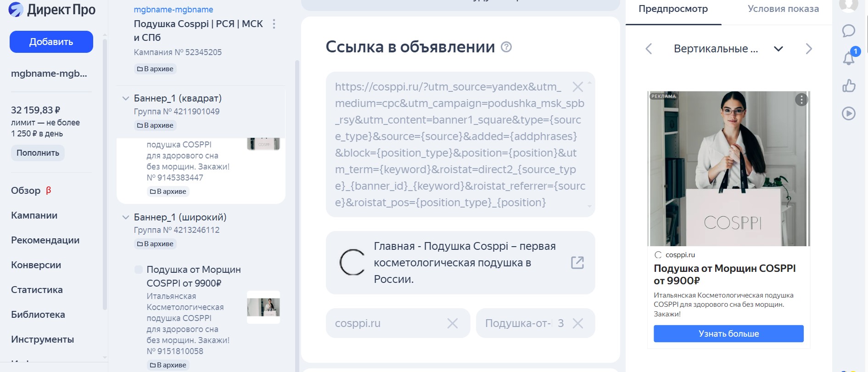This screenshot has height=372, width=868.
Task: Click the landing page title Главная - Подушка Cosppi
Action: (x=465, y=263)
